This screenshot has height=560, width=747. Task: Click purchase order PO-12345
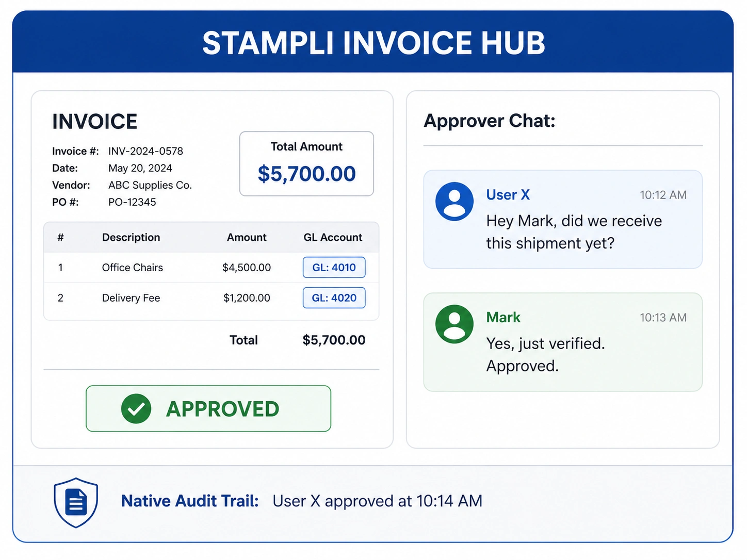point(132,202)
